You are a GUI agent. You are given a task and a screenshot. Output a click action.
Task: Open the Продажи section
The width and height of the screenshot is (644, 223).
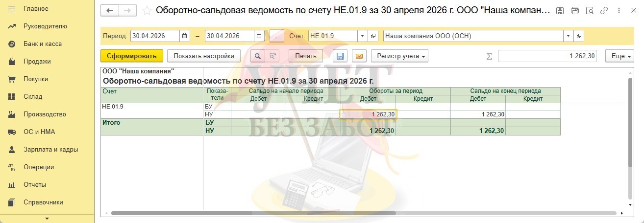pyautogui.click(x=37, y=62)
